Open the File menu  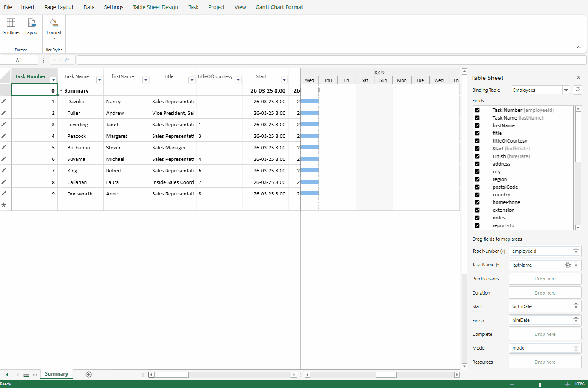coord(8,7)
